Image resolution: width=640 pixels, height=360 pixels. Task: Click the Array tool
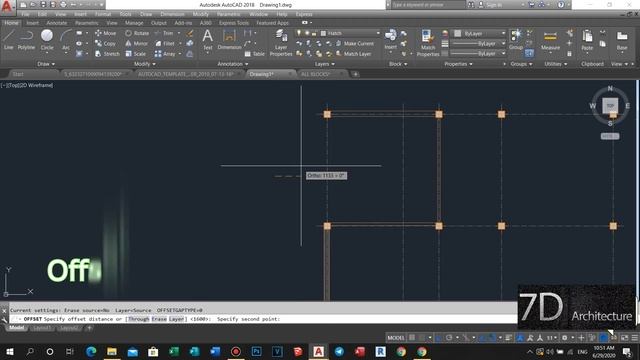165,54
